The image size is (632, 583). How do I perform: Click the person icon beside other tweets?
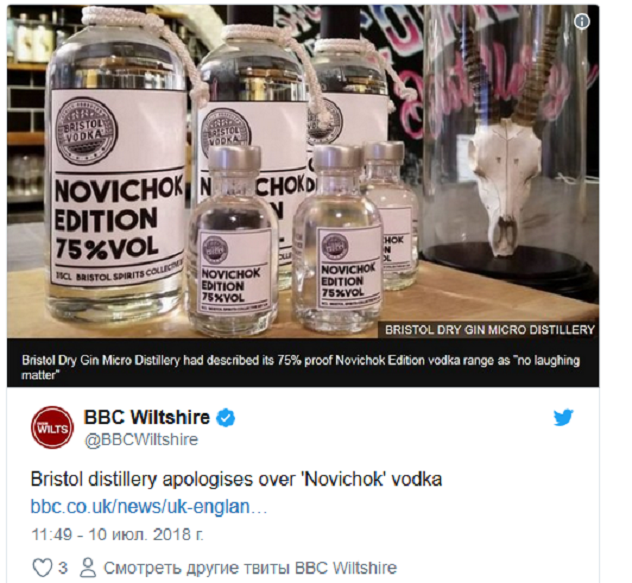pyautogui.click(x=87, y=568)
